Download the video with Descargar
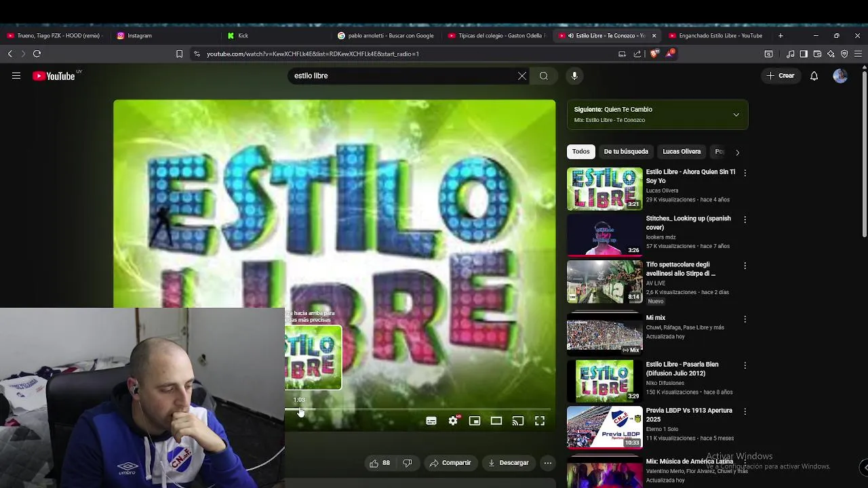This screenshot has width=868, height=488. coord(509,463)
